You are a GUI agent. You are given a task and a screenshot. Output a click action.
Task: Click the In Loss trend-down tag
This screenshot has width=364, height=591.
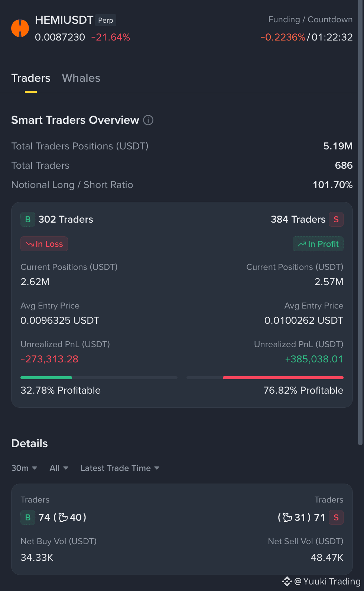(x=44, y=244)
